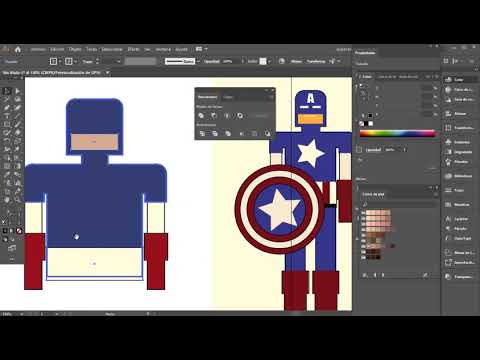Select the Paintbrush tool
Image resolution: width=480 pixels, height=360 pixels.
[18, 124]
